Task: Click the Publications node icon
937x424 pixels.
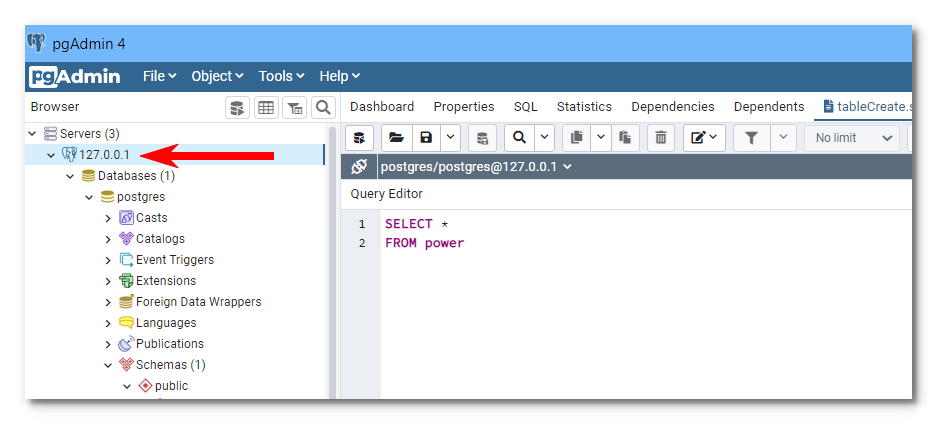Action: pos(126,343)
